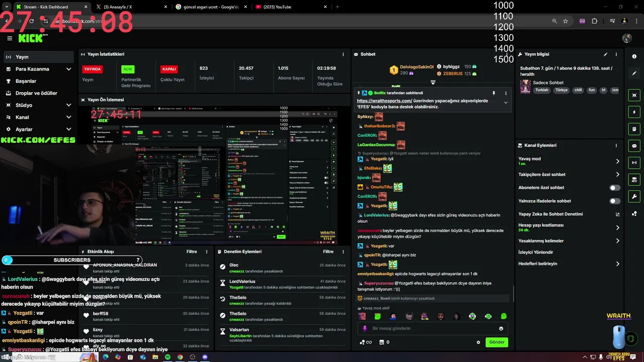Open the stream info circle icon
Screen dimensions: 644x362
coord(634,56)
